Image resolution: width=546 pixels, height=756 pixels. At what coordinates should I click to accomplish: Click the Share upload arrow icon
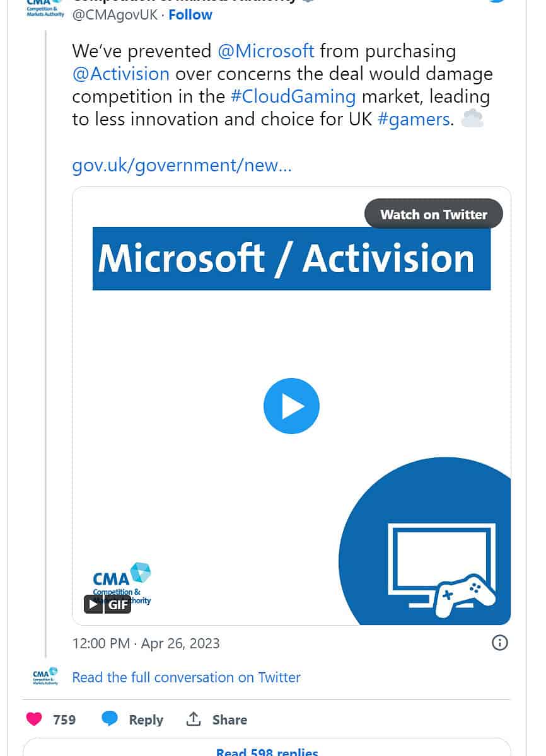pyautogui.click(x=194, y=719)
